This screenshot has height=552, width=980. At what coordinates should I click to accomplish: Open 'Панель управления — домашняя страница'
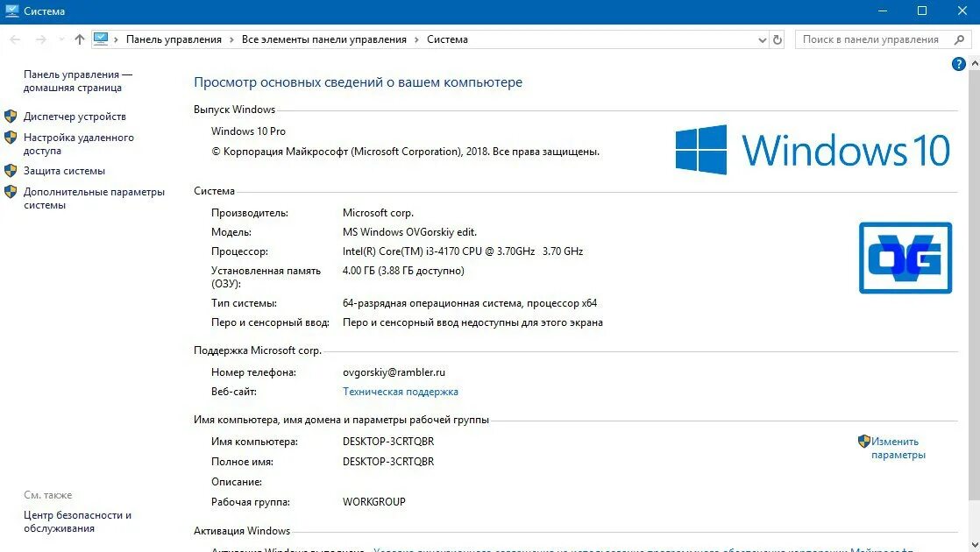pos(78,81)
